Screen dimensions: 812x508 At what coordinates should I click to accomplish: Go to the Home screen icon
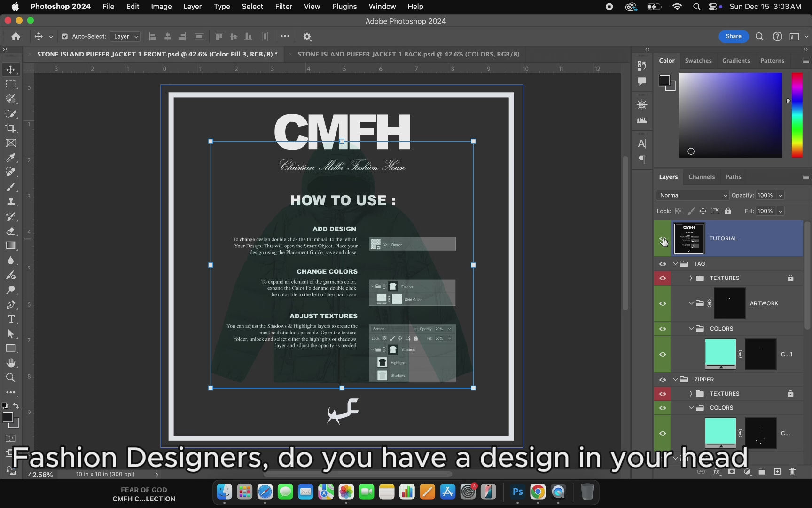tap(16, 36)
